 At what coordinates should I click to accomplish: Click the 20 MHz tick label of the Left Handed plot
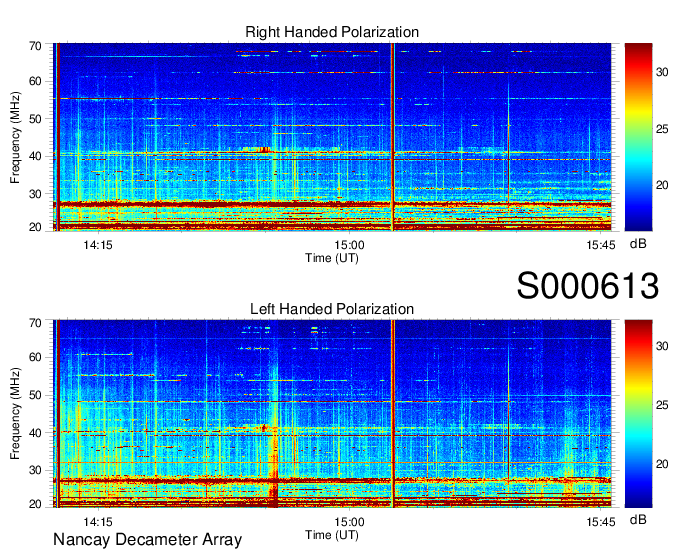pos(35,504)
